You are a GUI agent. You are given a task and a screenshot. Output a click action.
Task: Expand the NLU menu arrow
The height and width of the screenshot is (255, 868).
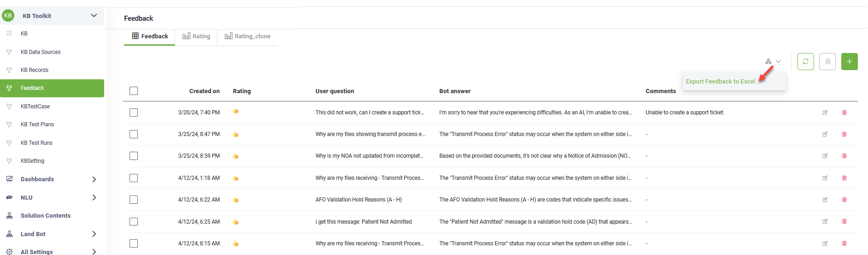[94, 197]
